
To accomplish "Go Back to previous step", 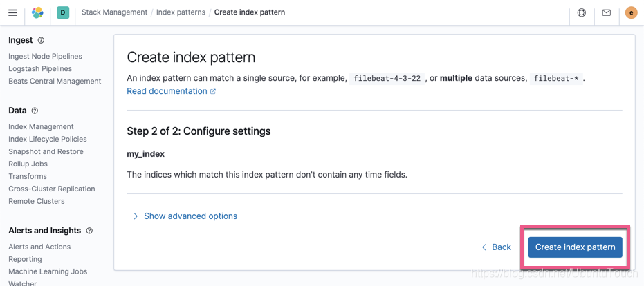I will [496, 247].
